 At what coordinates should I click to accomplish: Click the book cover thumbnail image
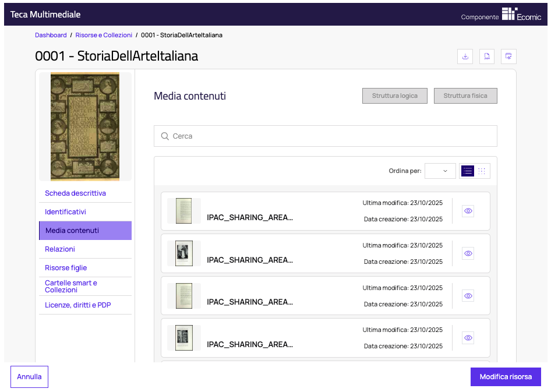click(85, 126)
